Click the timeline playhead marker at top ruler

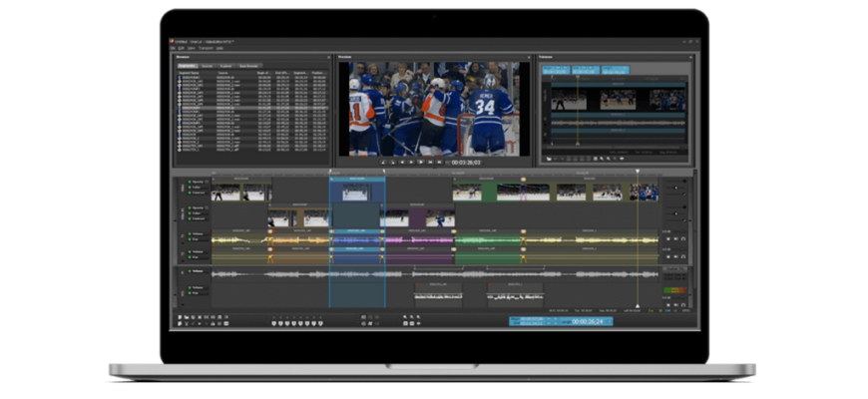coord(638,173)
